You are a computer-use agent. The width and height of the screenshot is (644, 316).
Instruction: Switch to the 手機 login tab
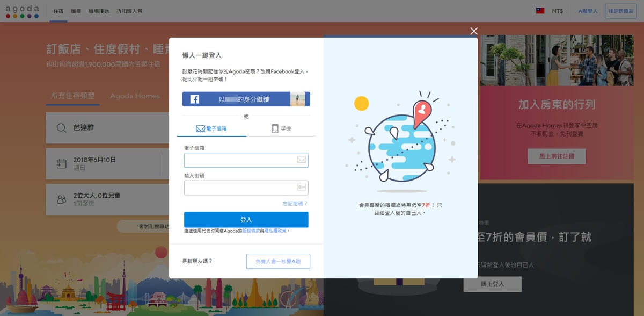click(281, 128)
